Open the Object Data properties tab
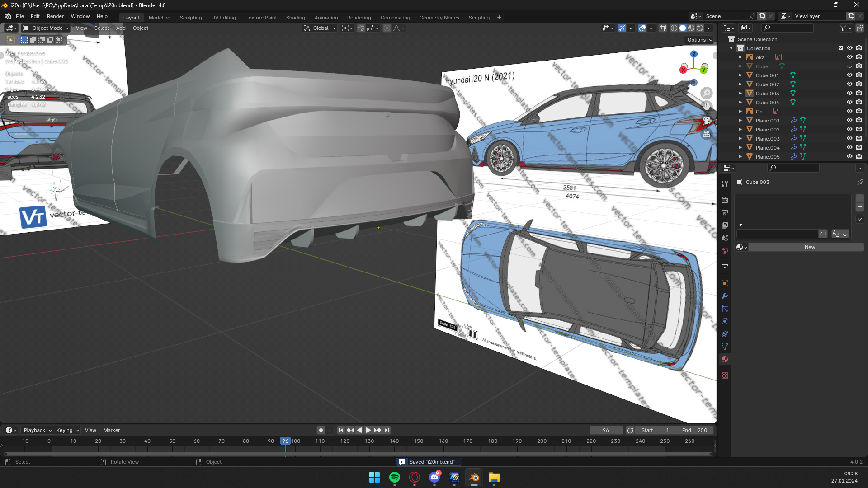This screenshot has height=488, width=868. tap(725, 347)
